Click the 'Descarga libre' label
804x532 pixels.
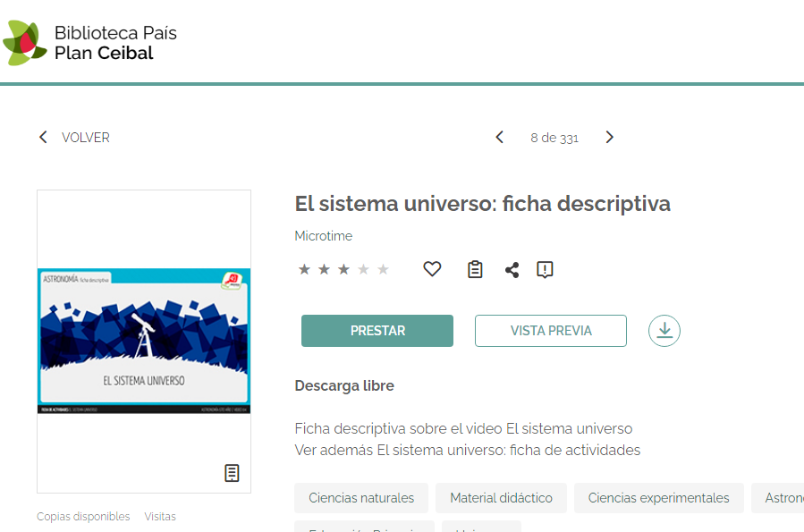(344, 385)
